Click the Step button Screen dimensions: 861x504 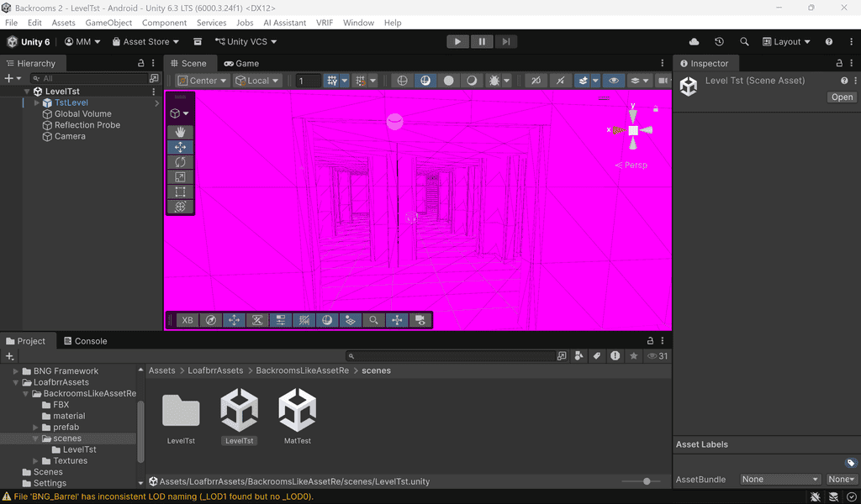[x=505, y=42]
